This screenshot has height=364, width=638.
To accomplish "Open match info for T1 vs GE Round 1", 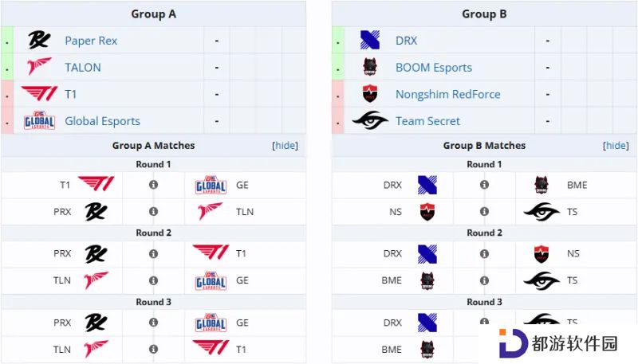I will 153,185.
